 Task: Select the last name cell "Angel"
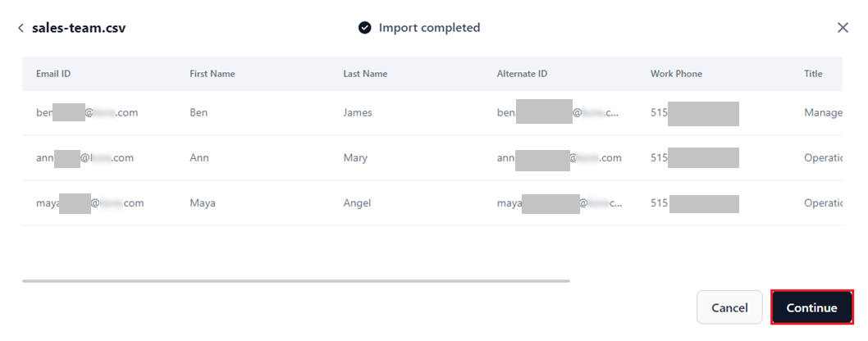[358, 203]
